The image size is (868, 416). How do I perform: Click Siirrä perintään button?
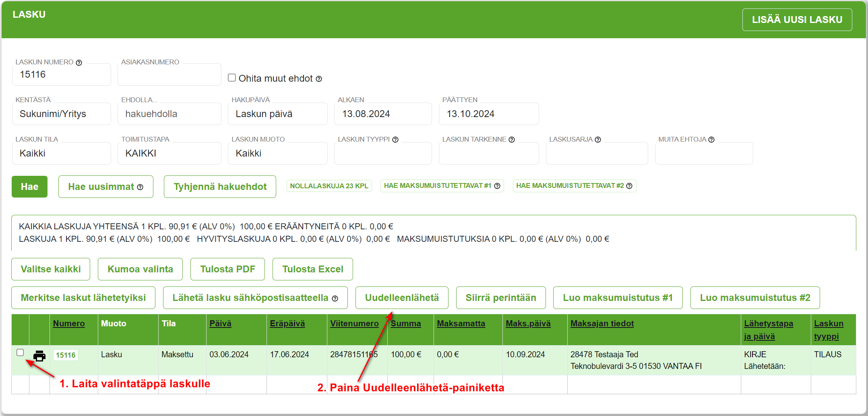tap(501, 298)
